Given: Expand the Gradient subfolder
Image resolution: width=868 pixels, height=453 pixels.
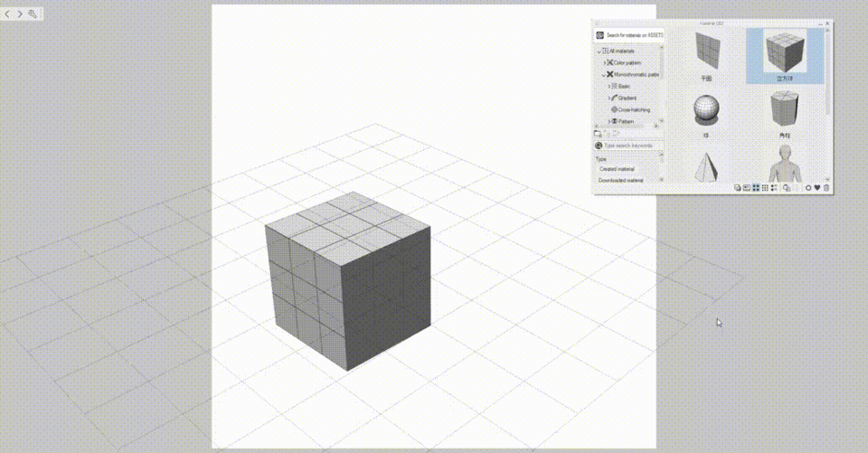Looking at the screenshot, I should (x=609, y=98).
